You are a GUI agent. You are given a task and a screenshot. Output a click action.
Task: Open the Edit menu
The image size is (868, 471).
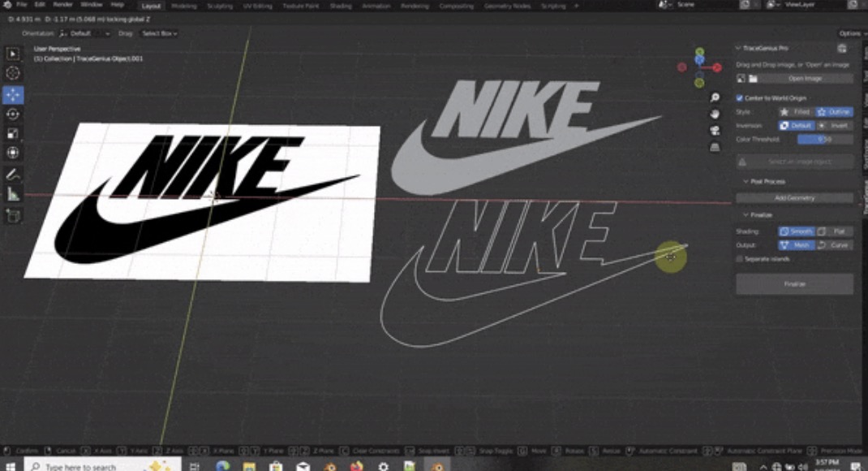click(40, 4)
